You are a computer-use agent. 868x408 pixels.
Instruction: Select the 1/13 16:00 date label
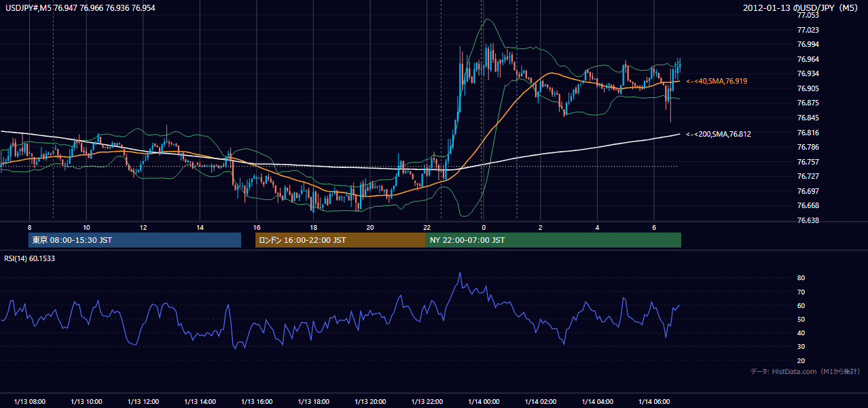pyautogui.click(x=256, y=402)
